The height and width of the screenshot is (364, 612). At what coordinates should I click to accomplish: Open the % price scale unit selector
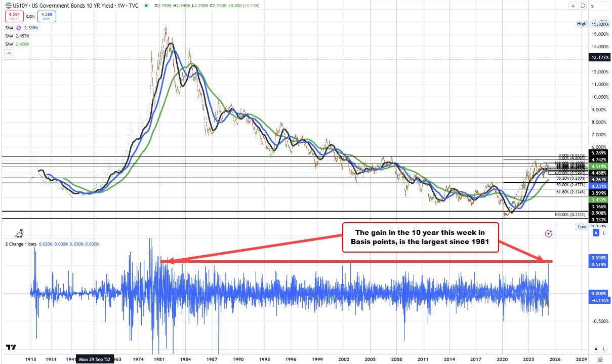(x=600, y=6)
